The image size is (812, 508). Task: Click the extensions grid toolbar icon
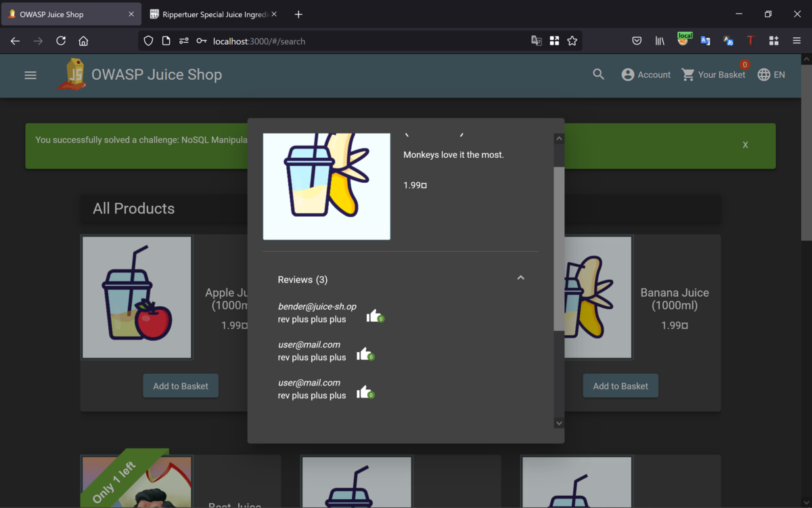coord(773,41)
